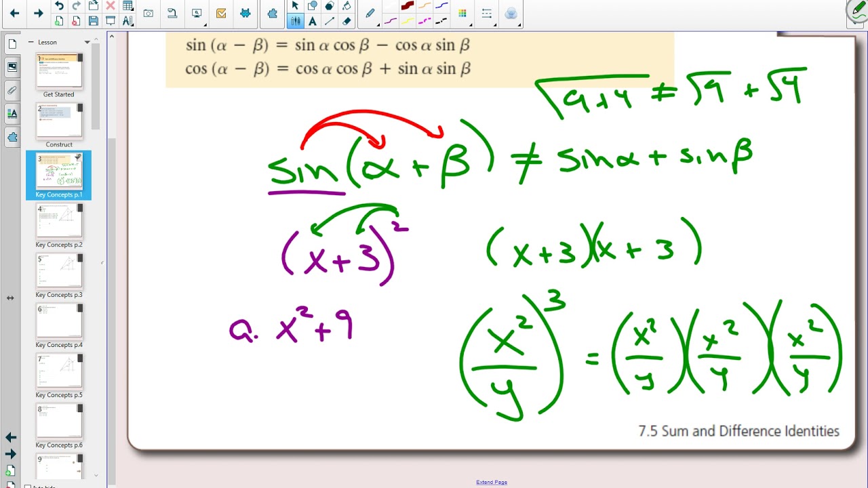This screenshot has width=868, height=488.
Task: Show the screen shade
Action: coord(110,21)
